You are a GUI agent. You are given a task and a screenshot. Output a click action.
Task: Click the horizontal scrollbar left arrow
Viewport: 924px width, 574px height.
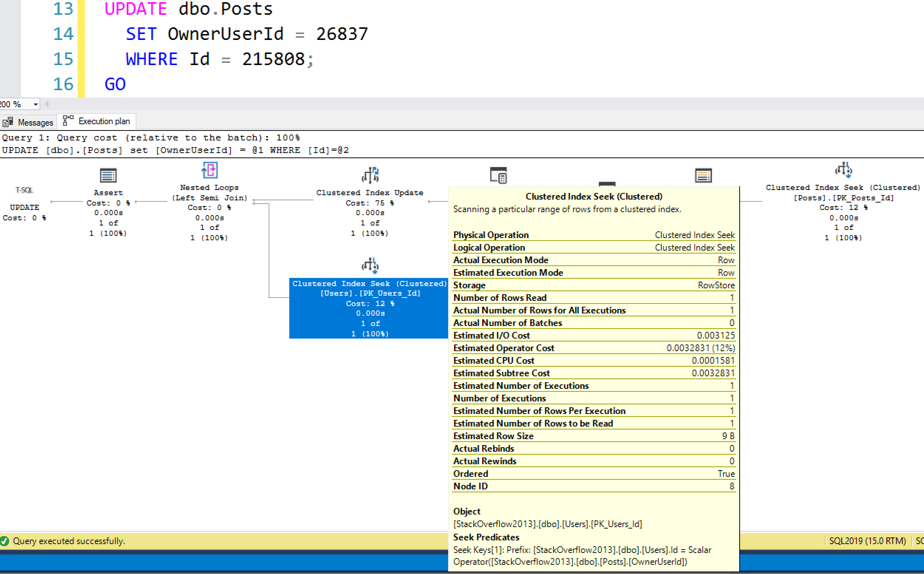click(47, 103)
